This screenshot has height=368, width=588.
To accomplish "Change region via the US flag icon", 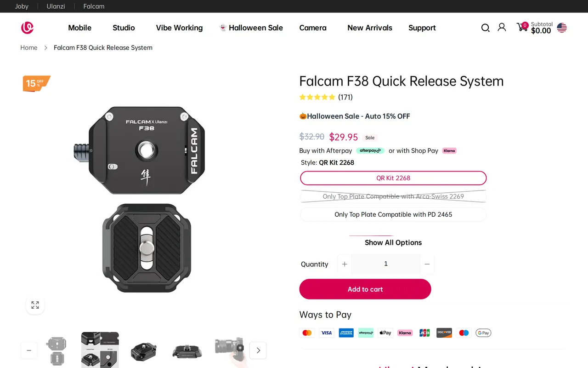I will pyautogui.click(x=562, y=28).
